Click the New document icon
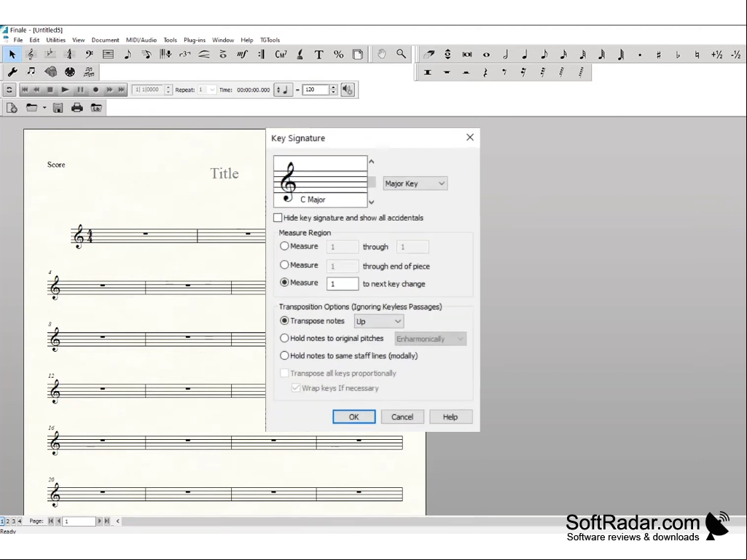 12,108
